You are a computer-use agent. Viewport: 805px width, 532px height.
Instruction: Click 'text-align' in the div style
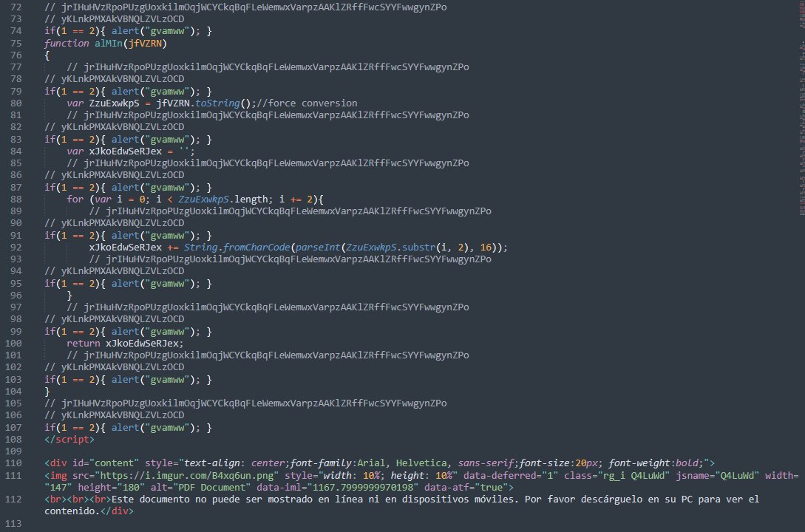click(x=212, y=463)
